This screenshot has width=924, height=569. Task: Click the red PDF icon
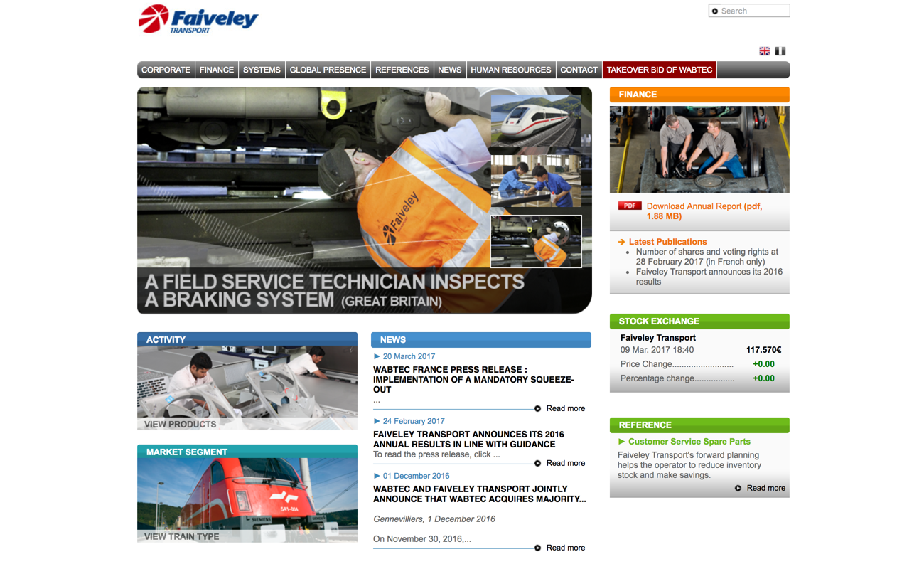point(630,206)
